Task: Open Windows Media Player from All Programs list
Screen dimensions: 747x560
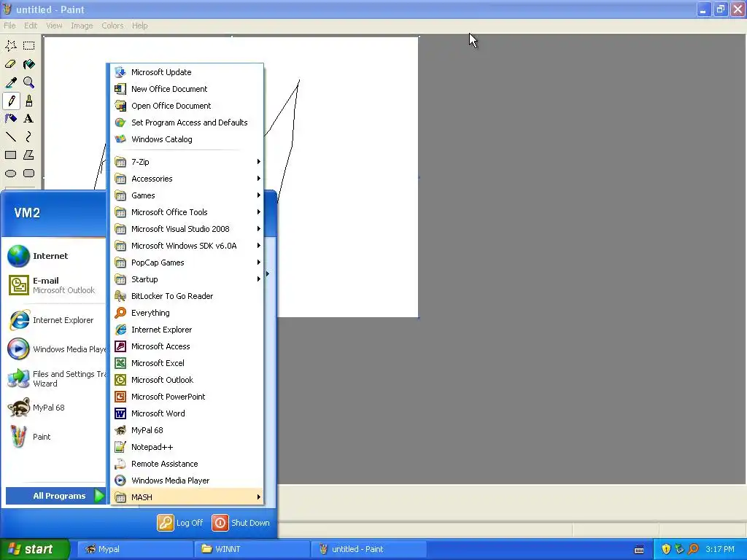Action: [187, 481]
